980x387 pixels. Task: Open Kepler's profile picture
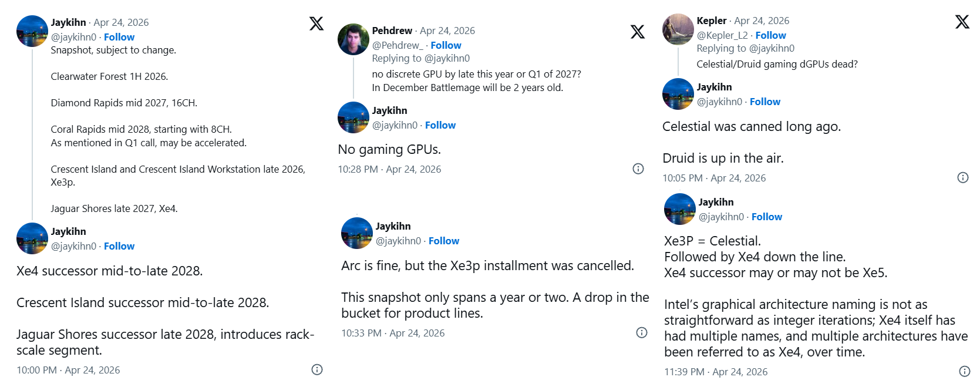[678, 29]
